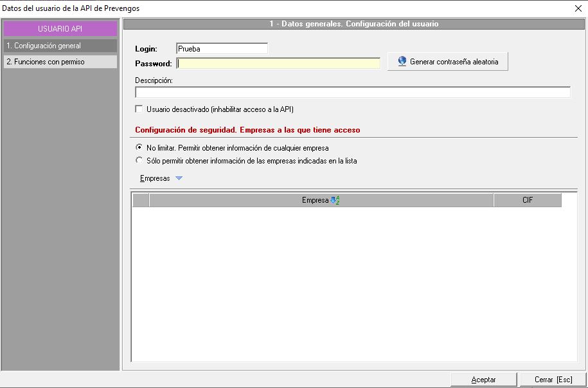Select the No limitar radio option
588x388 pixels.
[x=139, y=148]
